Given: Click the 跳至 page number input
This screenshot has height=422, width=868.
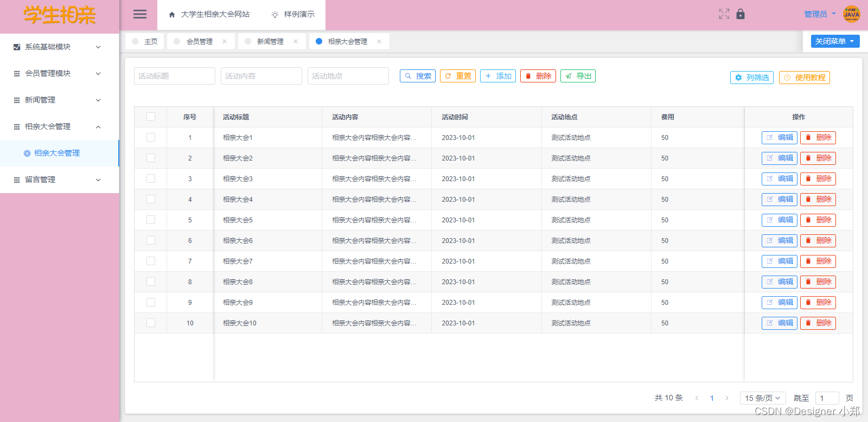Looking at the screenshot, I should click(827, 398).
